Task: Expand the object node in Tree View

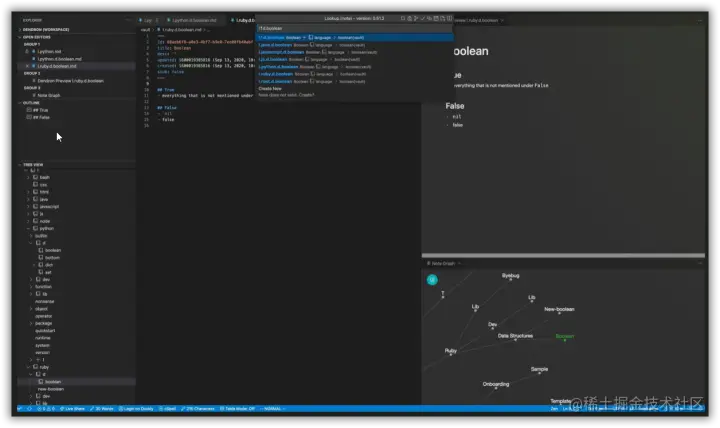Action: click(x=31, y=309)
